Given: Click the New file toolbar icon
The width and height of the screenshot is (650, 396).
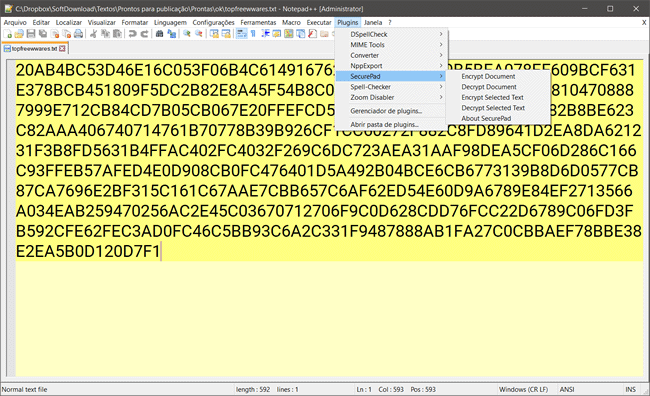Looking at the screenshot, I should (x=8, y=34).
